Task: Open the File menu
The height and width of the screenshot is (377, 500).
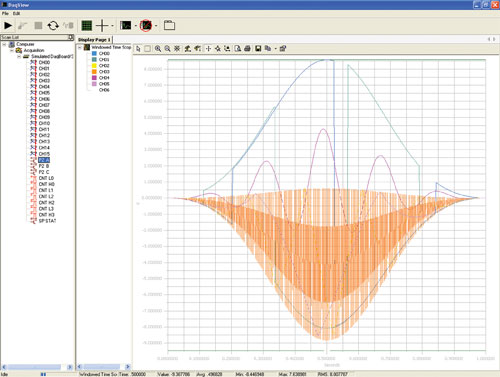Action: 5,13
